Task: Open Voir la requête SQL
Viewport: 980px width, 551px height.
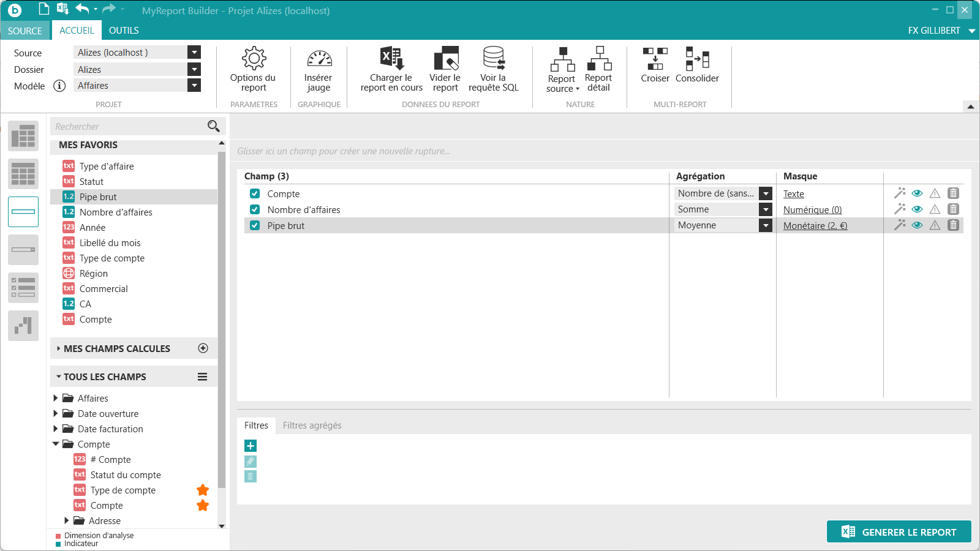Action: tap(493, 69)
